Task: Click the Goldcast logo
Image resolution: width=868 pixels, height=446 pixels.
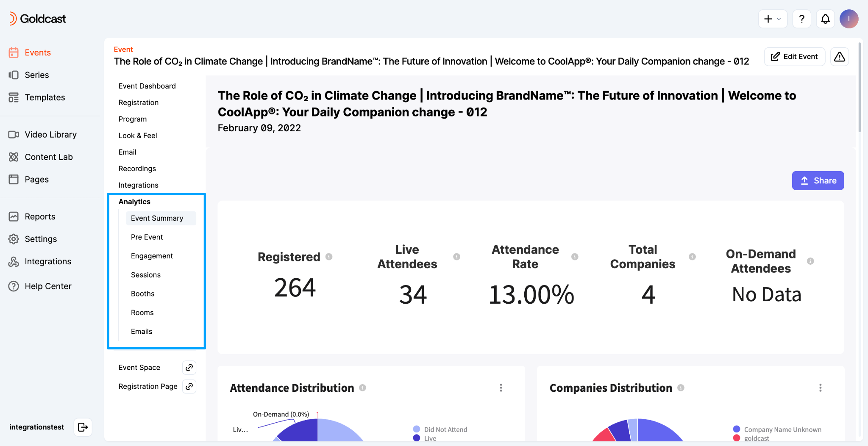Action: point(37,19)
